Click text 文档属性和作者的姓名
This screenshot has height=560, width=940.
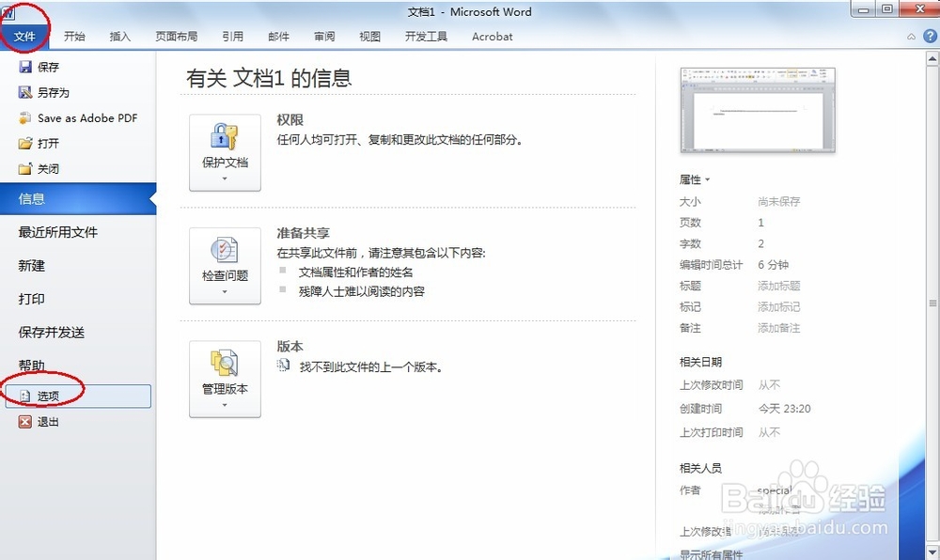(x=355, y=272)
